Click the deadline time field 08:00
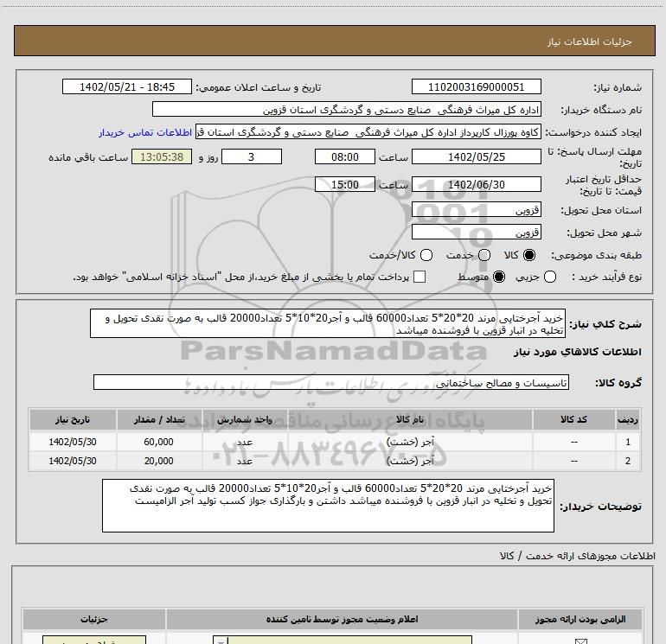 [x=345, y=156]
